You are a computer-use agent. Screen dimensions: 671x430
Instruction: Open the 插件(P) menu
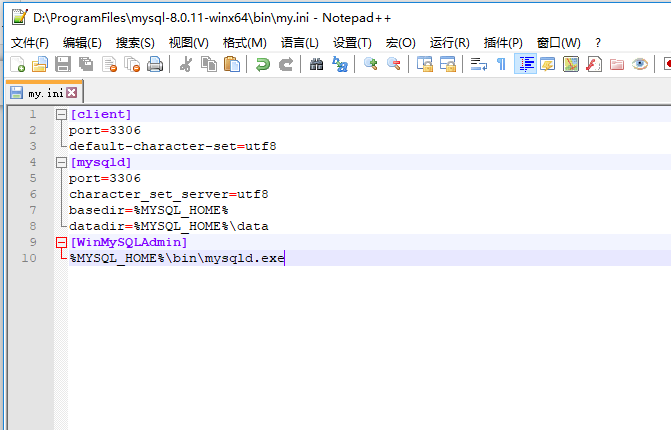click(x=503, y=43)
